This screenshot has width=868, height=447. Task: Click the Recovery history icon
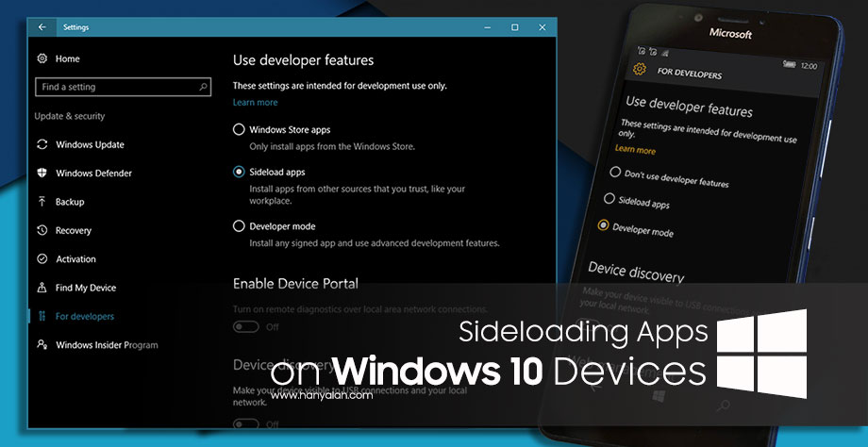(x=42, y=230)
